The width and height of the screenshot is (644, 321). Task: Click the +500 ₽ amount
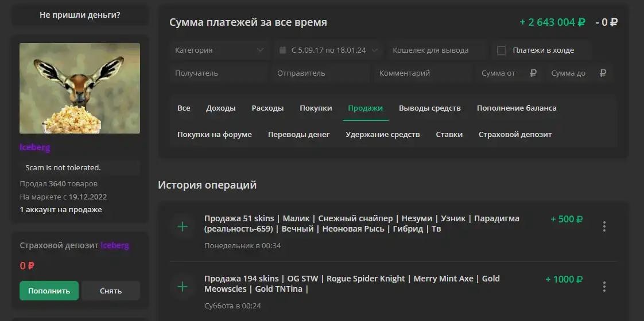tap(567, 220)
